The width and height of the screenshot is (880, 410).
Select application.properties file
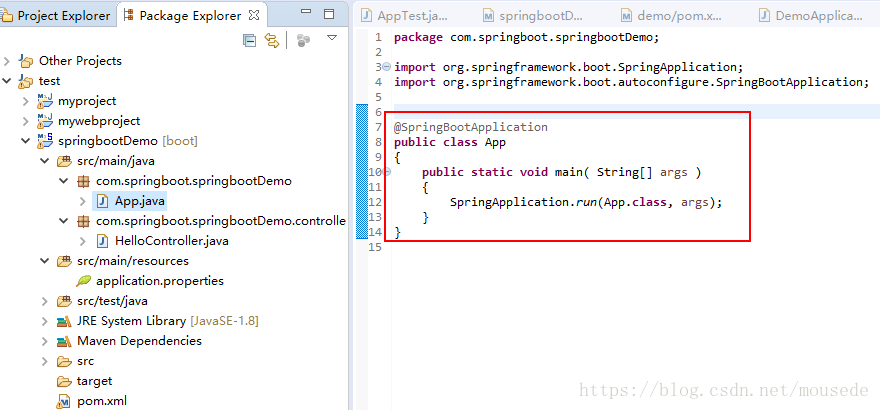point(160,281)
